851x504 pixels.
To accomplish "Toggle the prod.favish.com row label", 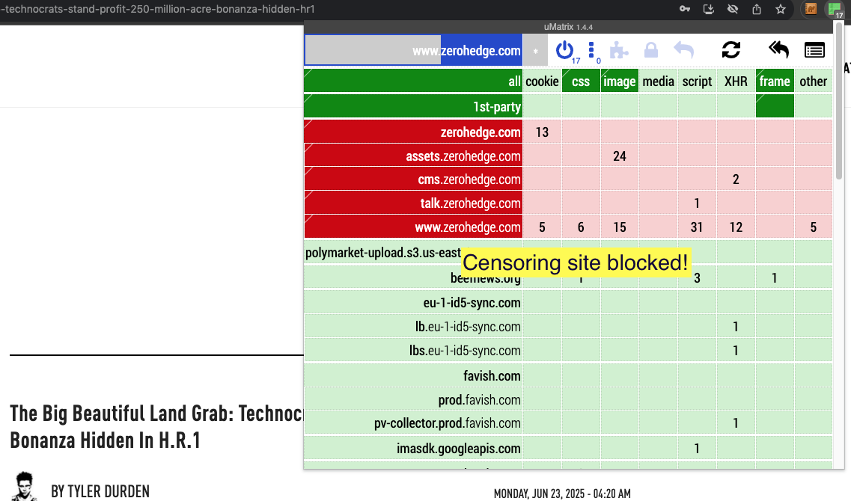I will [x=413, y=399].
